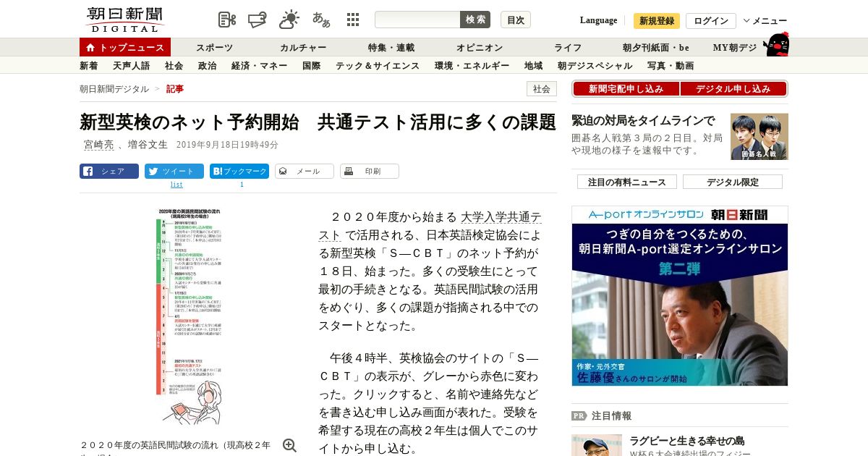Open the 目次 table of contents
The image size is (868, 456).
[x=516, y=20]
